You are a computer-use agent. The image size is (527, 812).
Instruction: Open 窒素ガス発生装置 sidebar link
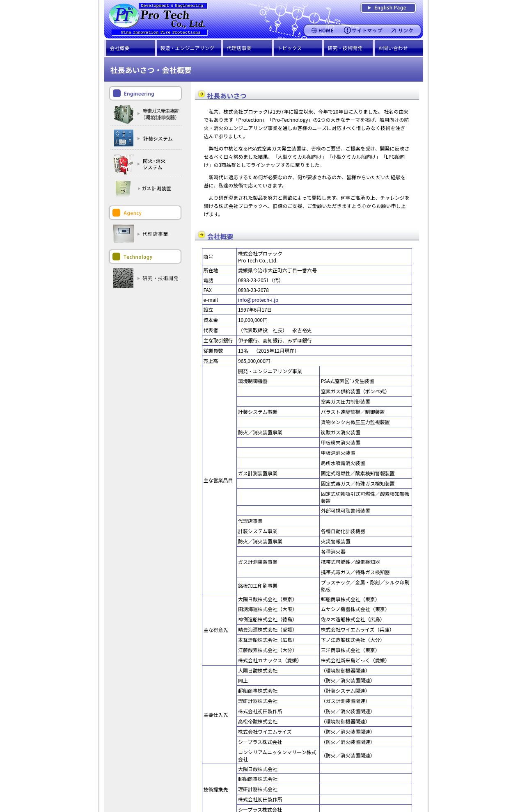coord(160,114)
